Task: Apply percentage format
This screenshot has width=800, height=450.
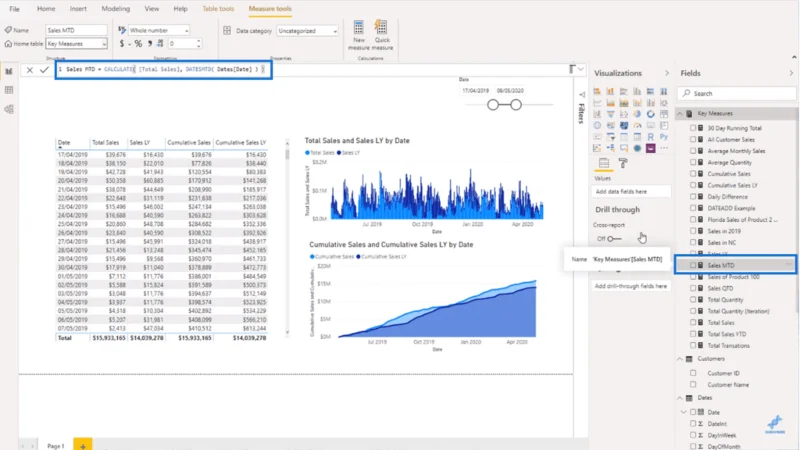Action: pos(138,44)
